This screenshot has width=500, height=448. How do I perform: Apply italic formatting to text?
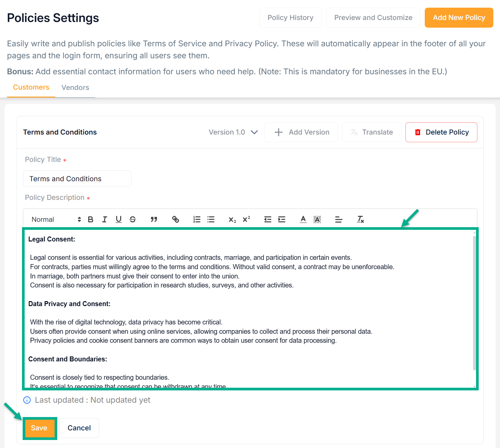(105, 220)
